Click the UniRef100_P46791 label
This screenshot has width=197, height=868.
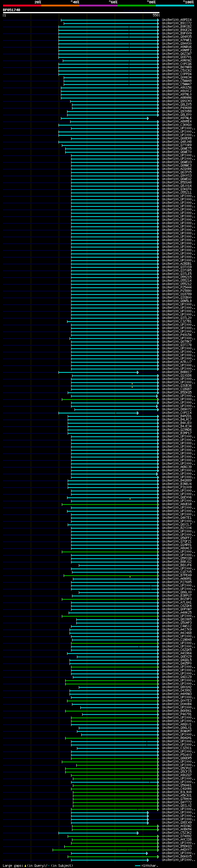(176, 714)
